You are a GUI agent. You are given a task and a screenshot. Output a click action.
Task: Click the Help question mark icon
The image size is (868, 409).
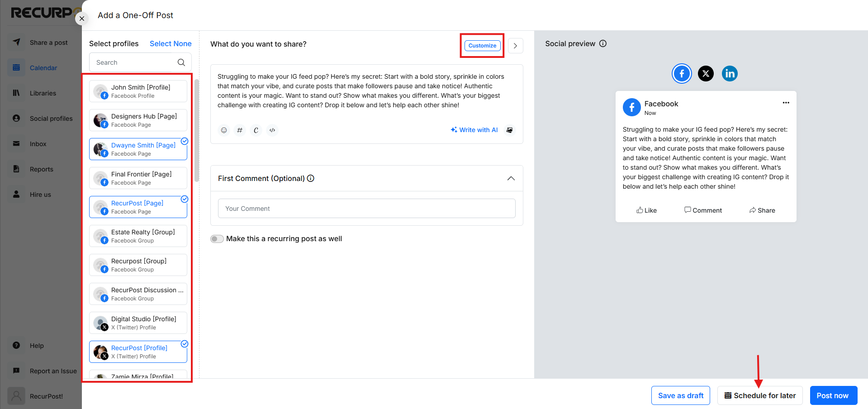[16, 345]
